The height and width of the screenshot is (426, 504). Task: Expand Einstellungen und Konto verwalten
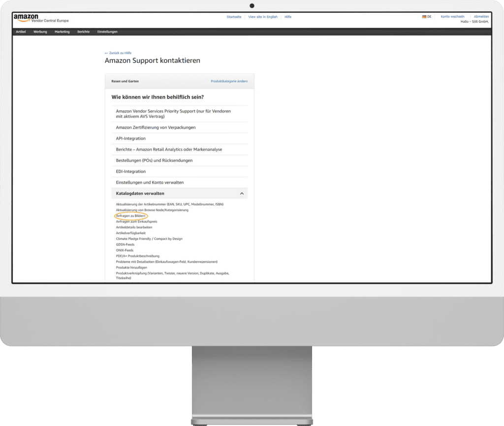click(x=179, y=182)
